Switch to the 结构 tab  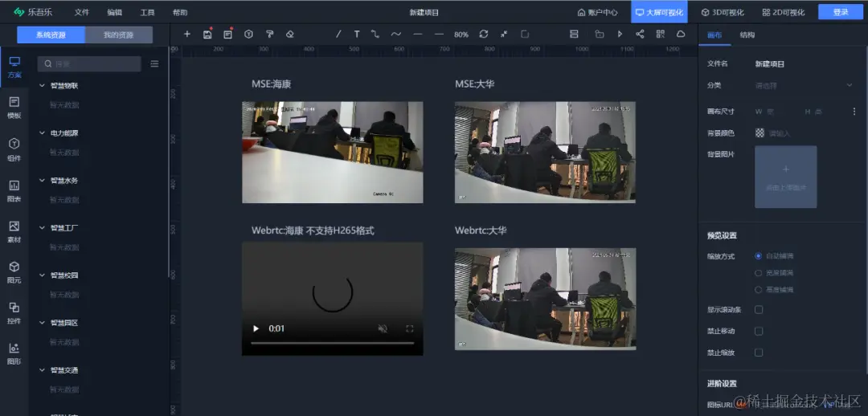pyautogui.click(x=747, y=35)
